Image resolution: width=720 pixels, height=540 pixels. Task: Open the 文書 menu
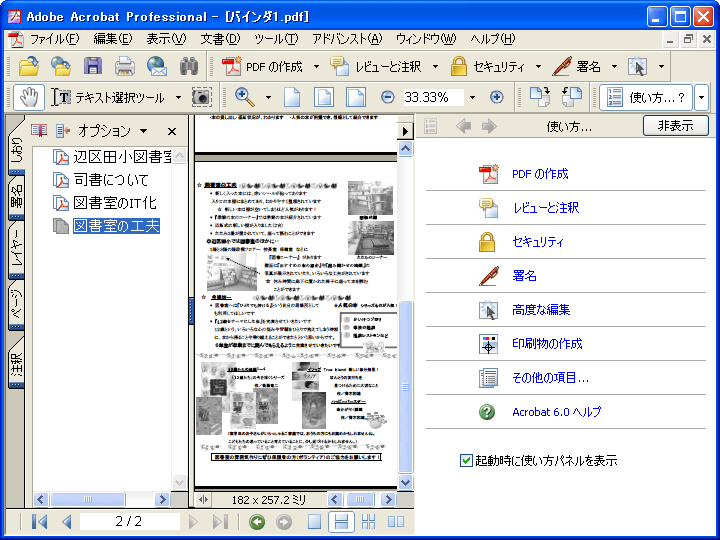(x=220, y=39)
